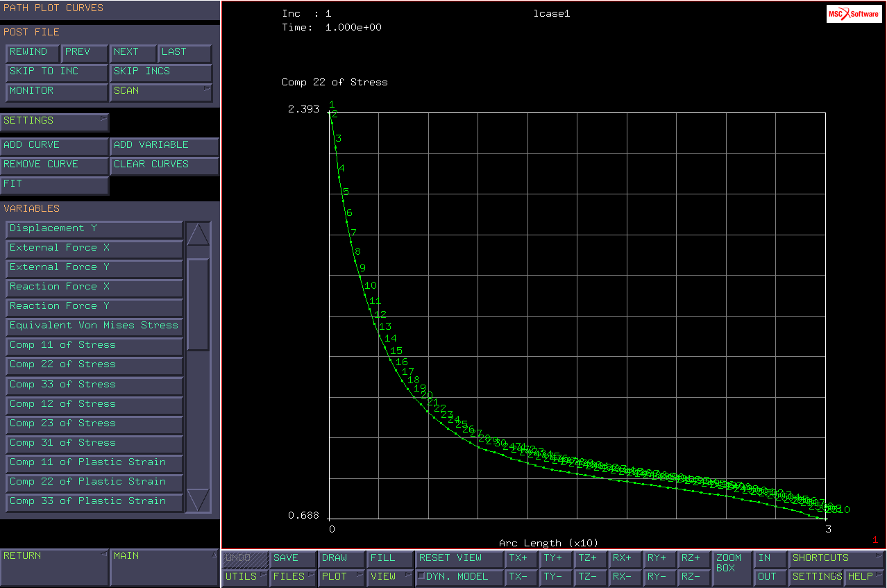Translate view using TX- button

(x=521, y=577)
